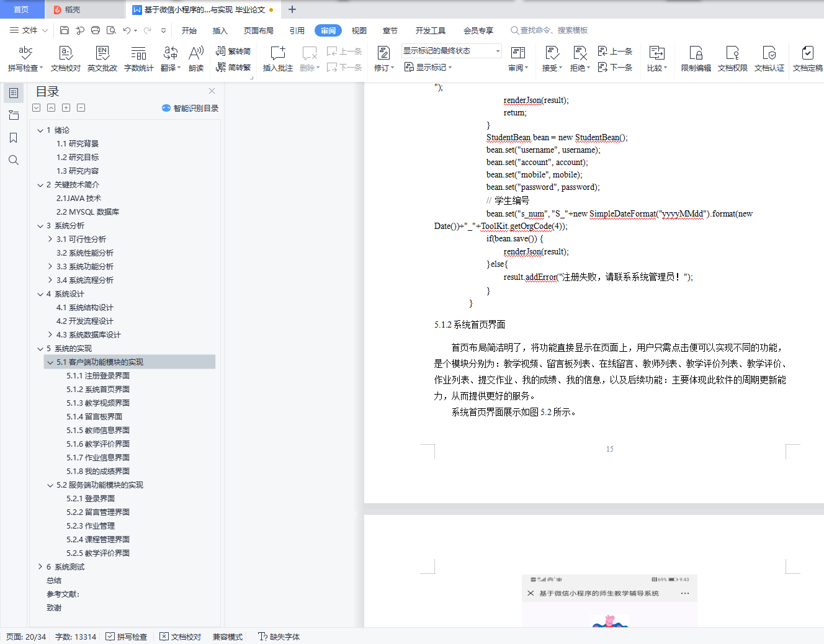Go to next change 下一条 near 拒绝
Screen dimensions: 824x644
click(x=616, y=67)
